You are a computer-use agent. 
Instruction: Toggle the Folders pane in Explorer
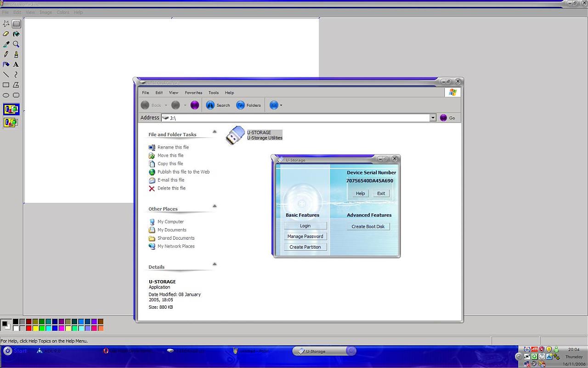(249, 105)
